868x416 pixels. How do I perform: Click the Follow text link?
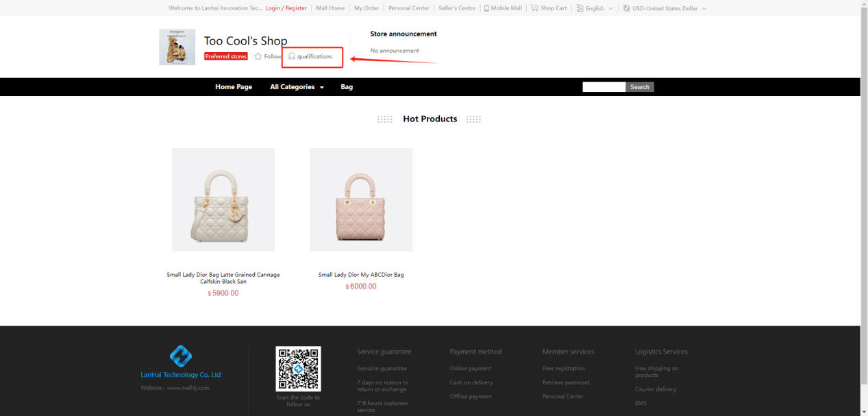coord(273,56)
